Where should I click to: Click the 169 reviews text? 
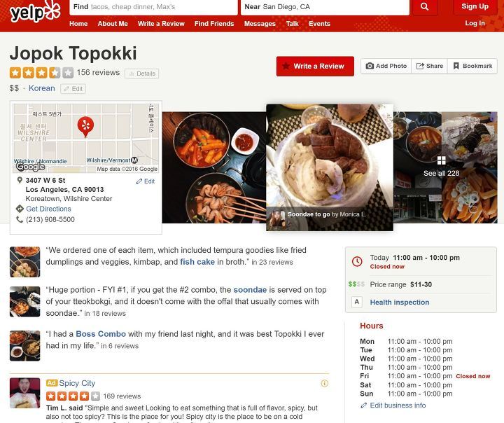coord(122,396)
